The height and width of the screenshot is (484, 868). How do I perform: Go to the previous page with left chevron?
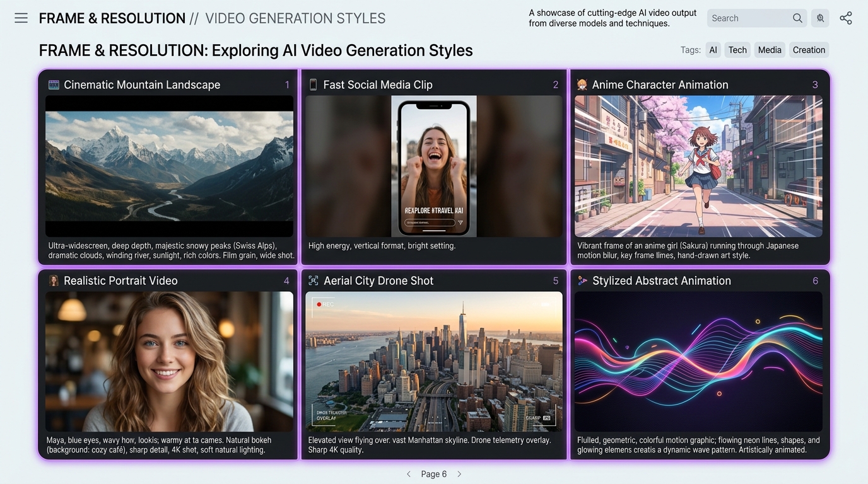408,474
